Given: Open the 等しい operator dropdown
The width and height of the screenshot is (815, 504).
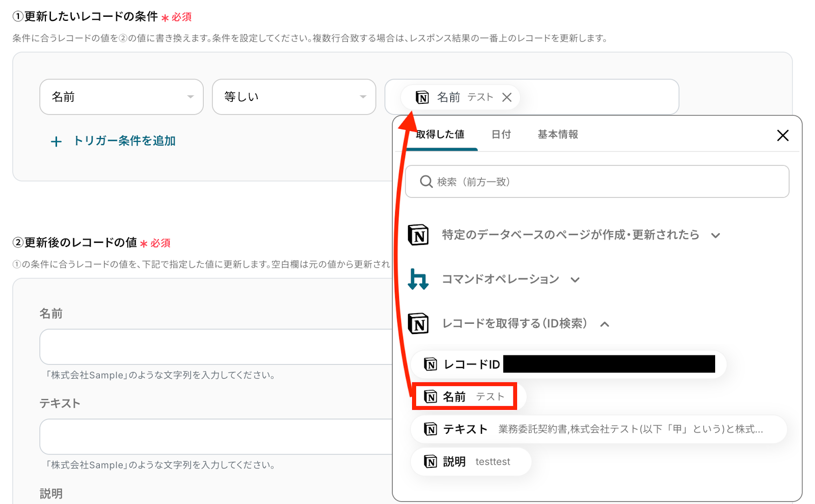Looking at the screenshot, I should click(294, 97).
